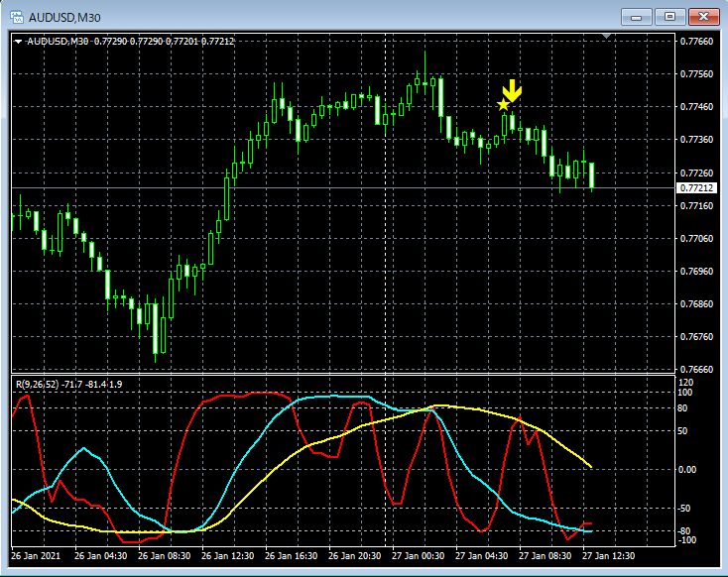728x577 pixels.
Task: Click the 27 Jan 12:30 time label
Action: (609, 555)
